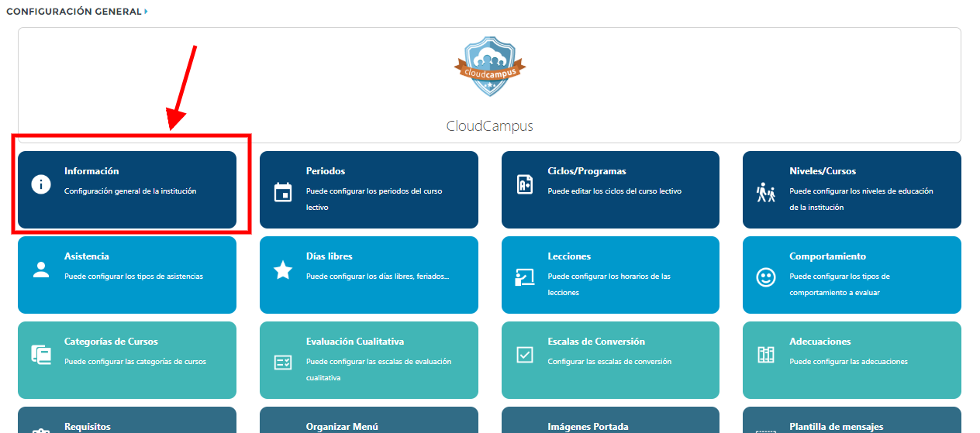This screenshot has height=433, width=980.
Task: Click the Periodos calendar icon
Action: click(x=283, y=191)
